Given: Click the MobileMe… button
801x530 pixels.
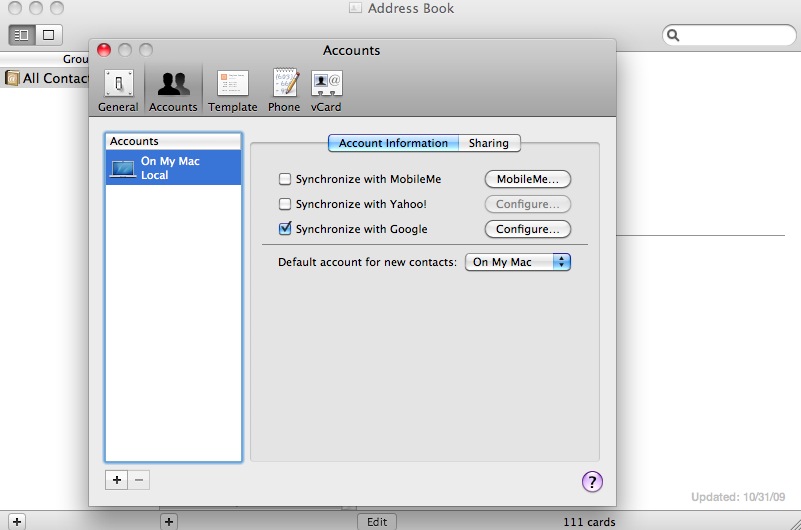Looking at the screenshot, I should pos(527,179).
